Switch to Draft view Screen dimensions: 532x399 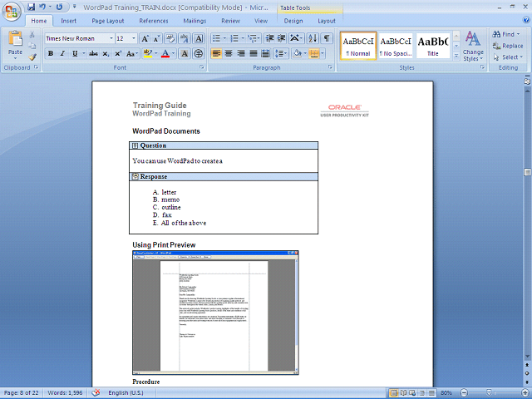(x=431, y=393)
